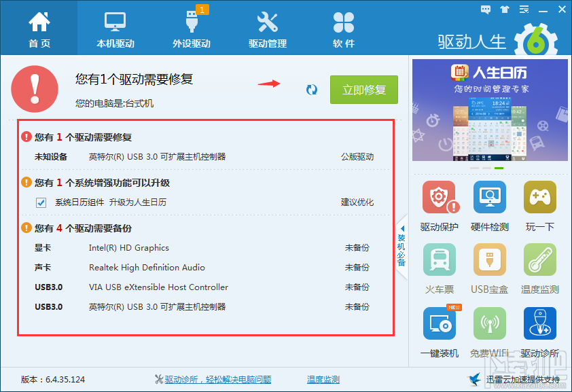
Task: Click 未备份 for VIA USB eXtensible Host Controller
Action: tap(357, 287)
